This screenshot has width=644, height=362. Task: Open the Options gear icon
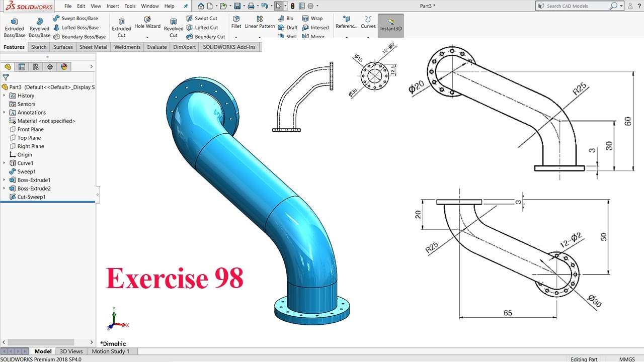(310, 6)
